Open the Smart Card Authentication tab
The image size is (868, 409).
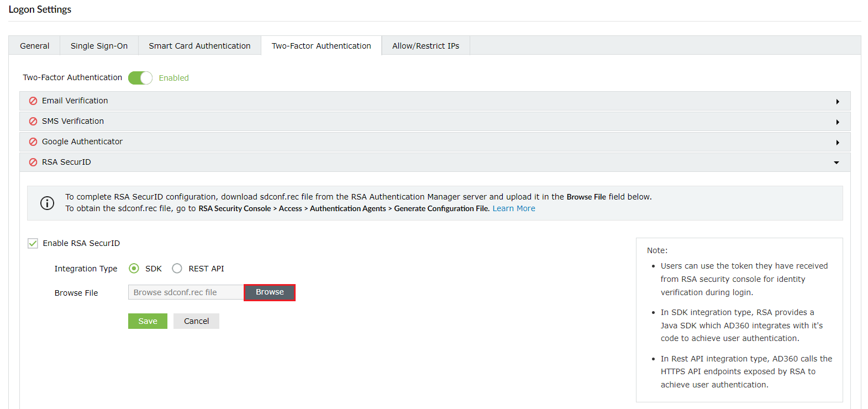pos(199,46)
